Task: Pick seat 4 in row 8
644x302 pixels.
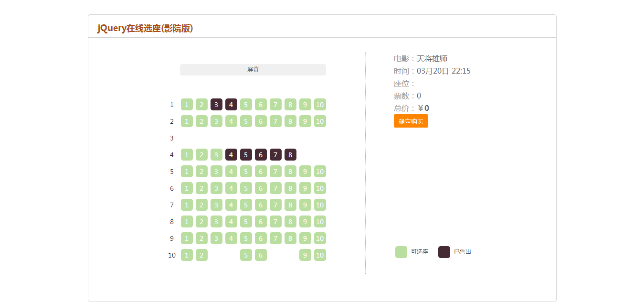Action: pos(231,222)
